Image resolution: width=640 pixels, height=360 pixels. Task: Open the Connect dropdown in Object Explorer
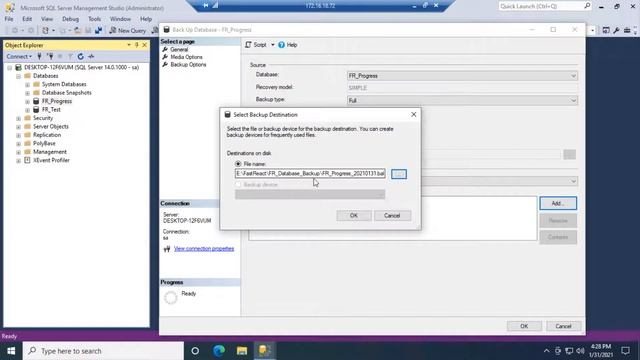point(19,56)
